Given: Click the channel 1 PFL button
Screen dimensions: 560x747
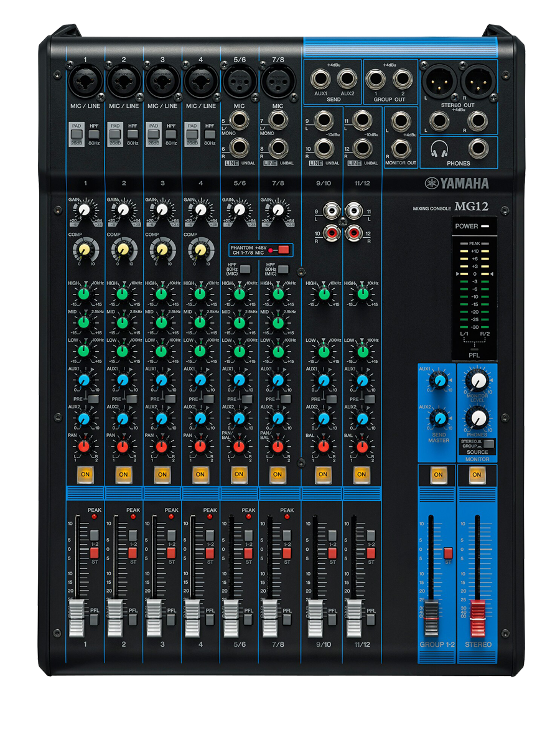Looking at the screenshot, I should tap(94, 619).
